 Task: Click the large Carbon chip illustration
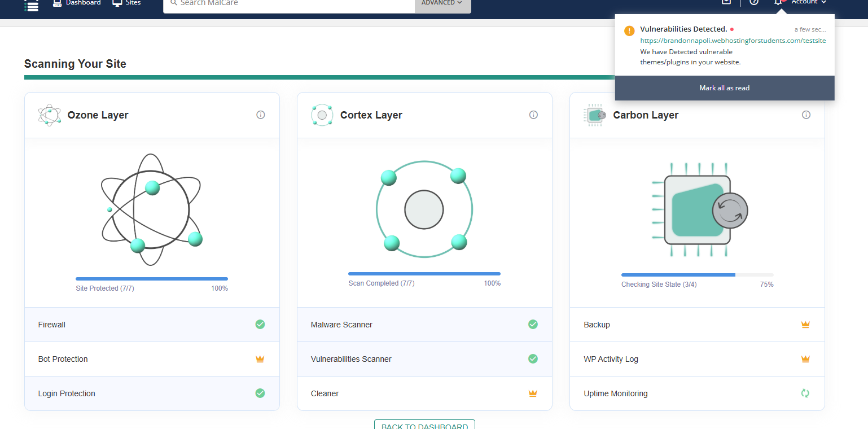(700, 210)
